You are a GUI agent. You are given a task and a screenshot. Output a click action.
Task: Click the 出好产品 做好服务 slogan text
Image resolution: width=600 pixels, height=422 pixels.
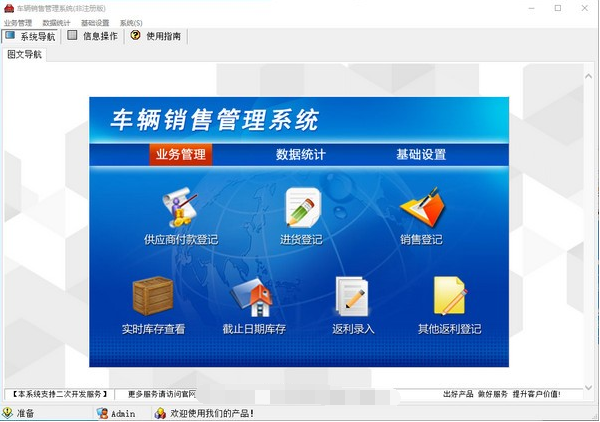point(502,394)
